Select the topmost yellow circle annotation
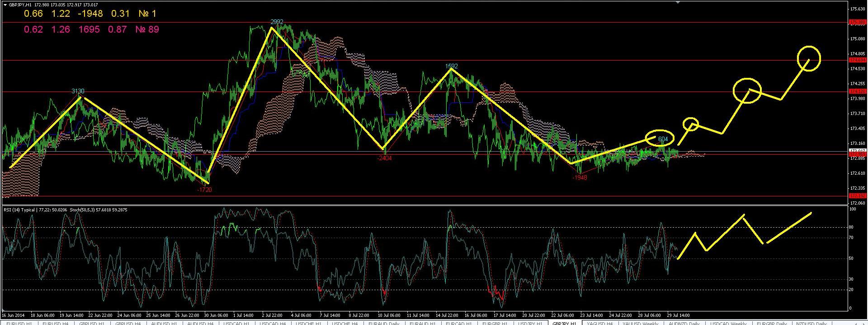 click(x=808, y=58)
